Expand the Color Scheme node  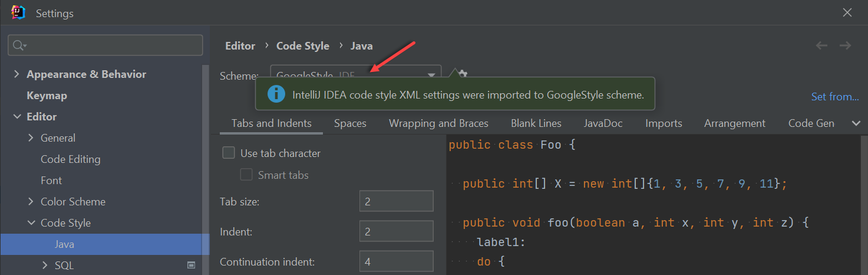pos(31,202)
